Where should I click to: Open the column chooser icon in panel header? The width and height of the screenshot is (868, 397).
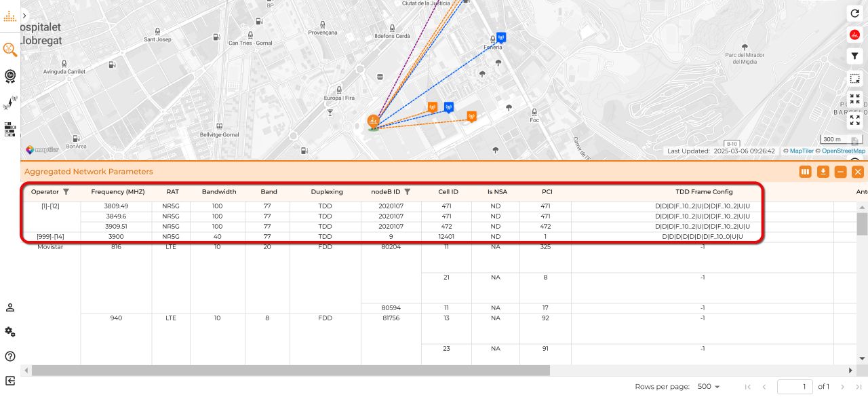[x=805, y=172]
